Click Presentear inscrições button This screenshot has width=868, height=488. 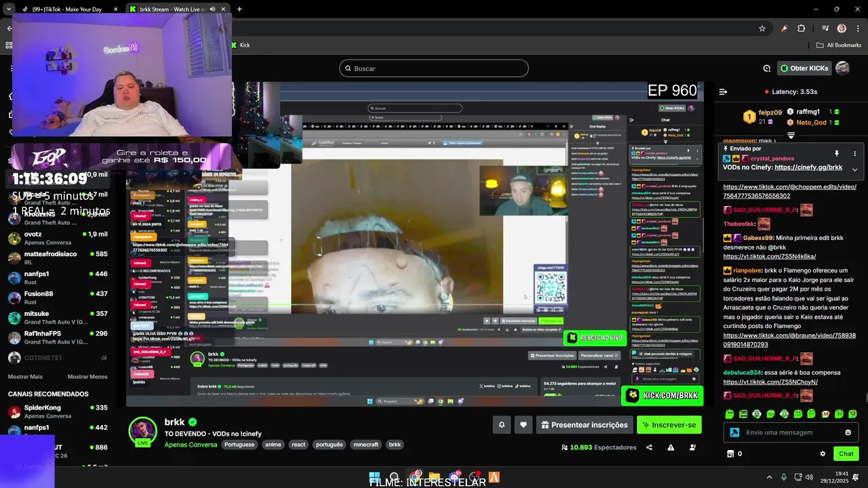point(584,425)
